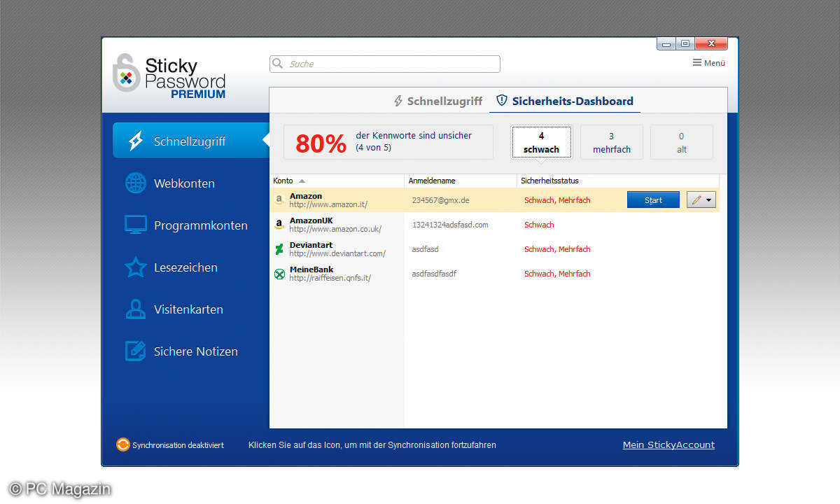Click the person icon for Visitenkarten
Viewport: 840px width, 504px height.
(136, 309)
